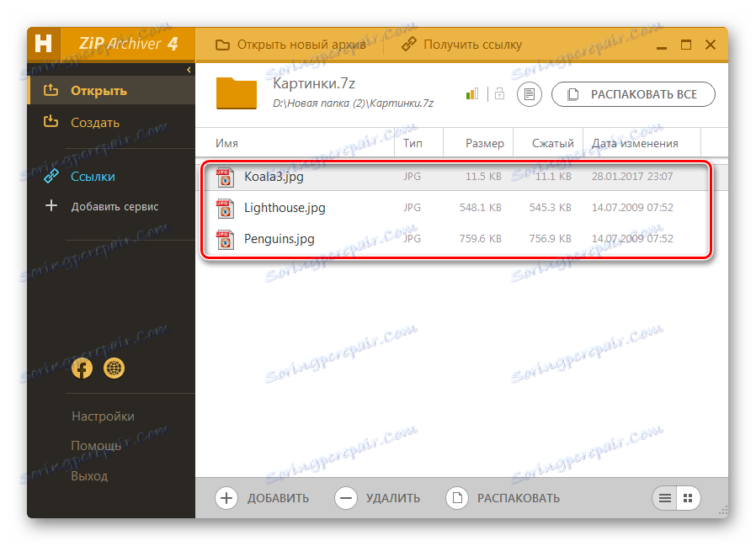Open Помощь help link

[x=96, y=446]
